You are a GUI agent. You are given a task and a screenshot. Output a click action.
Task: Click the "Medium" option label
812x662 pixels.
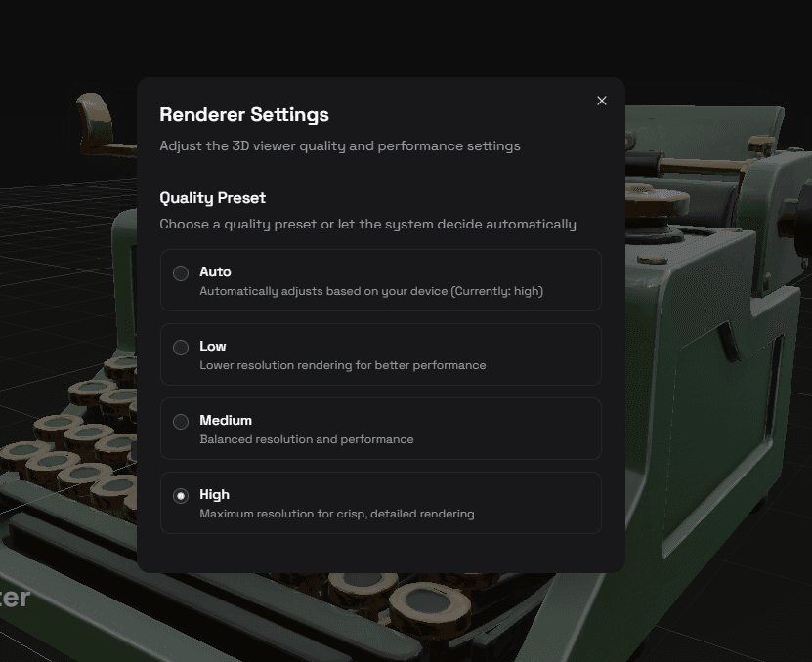[x=226, y=420]
